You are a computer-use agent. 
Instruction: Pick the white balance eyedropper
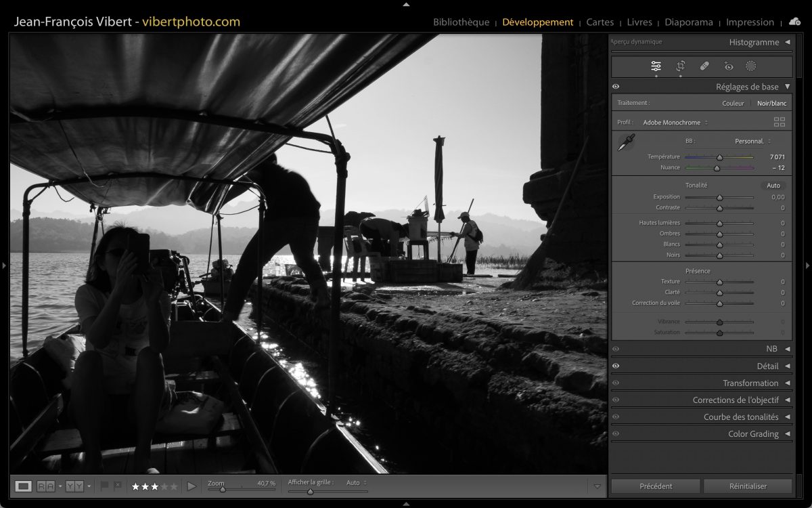[627, 142]
